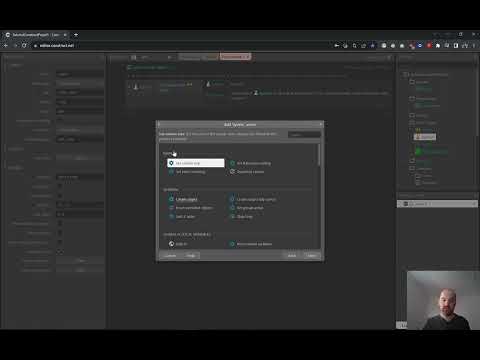Image resolution: width=480 pixels, height=360 pixels.
Task: Select the highlighted Set canvas size action
Action: [x=196, y=163]
